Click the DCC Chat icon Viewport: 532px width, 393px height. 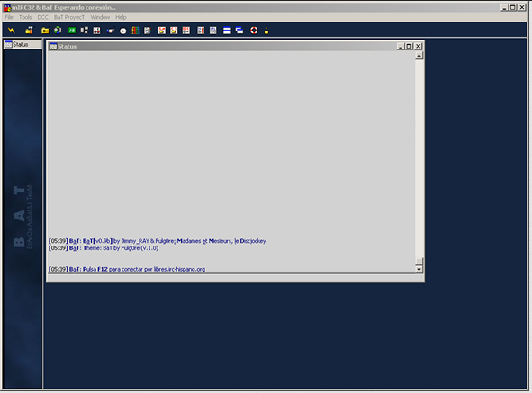click(x=174, y=31)
